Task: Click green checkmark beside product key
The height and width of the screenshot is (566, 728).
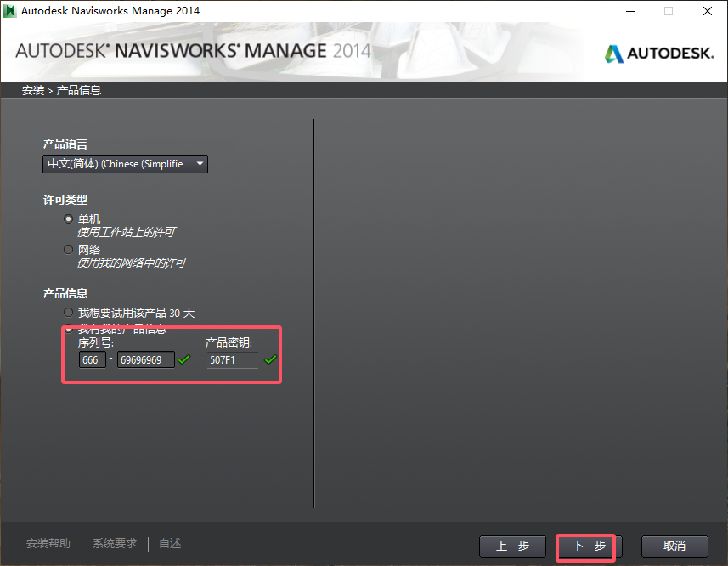Action: point(270,359)
